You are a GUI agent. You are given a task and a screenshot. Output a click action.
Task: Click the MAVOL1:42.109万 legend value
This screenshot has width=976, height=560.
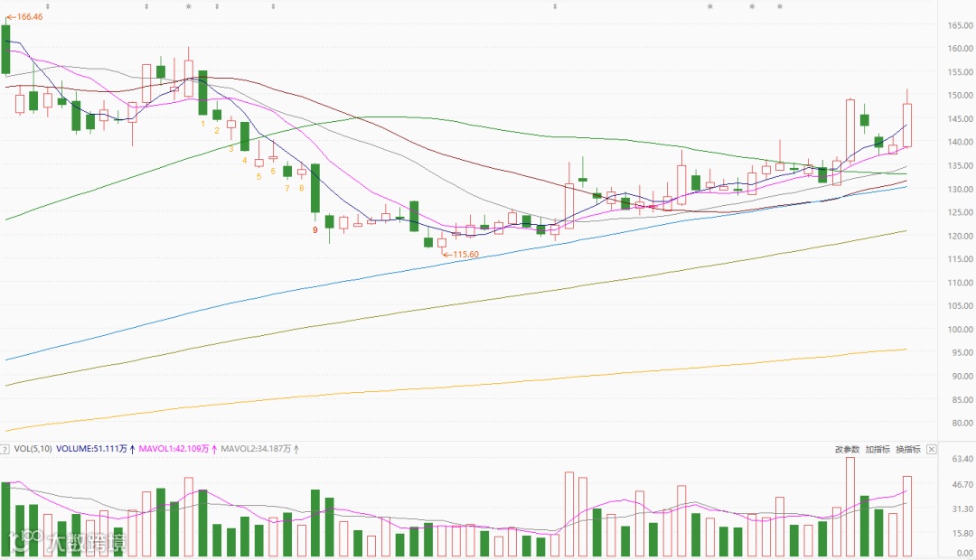click(174, 449)
